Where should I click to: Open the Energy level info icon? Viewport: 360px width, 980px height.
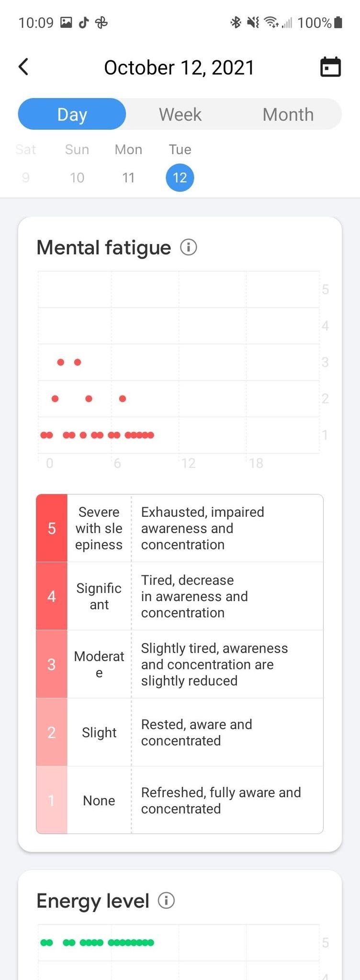[x=166, y=900]
